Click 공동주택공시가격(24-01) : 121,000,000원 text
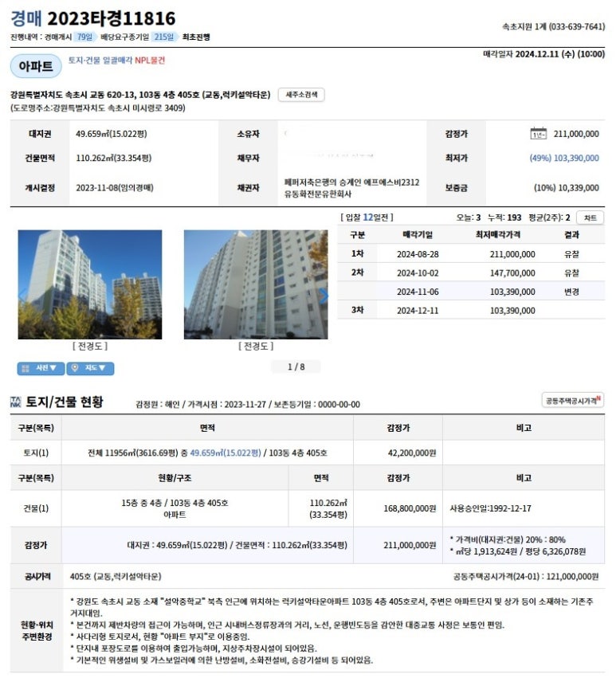616x682 pixels. 526,577
